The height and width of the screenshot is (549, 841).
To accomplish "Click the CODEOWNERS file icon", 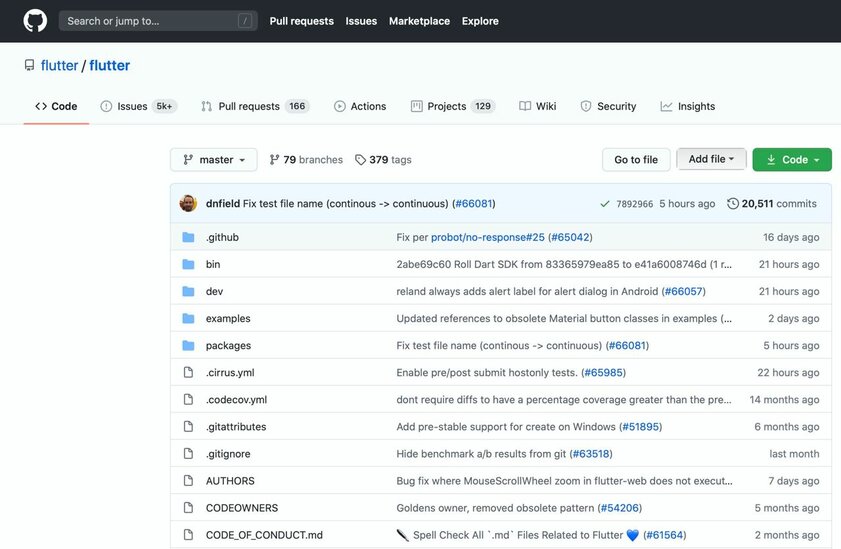I will [188, 508].
